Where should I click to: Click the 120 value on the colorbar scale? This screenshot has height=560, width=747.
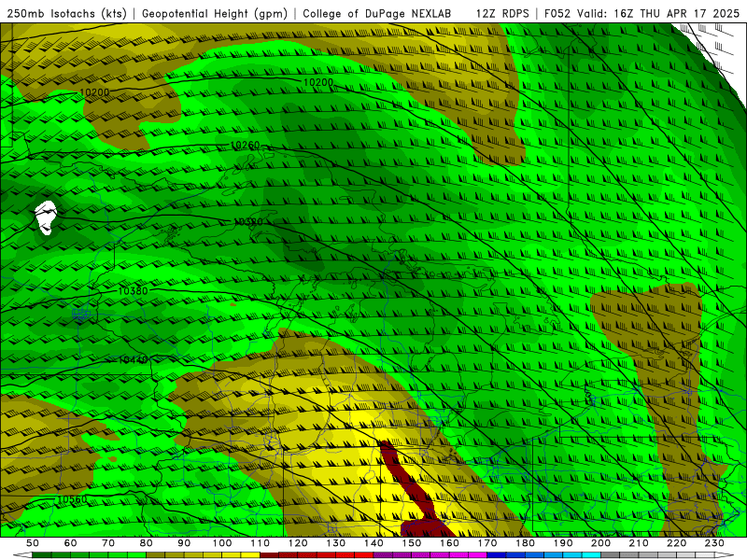click(298, 543)
